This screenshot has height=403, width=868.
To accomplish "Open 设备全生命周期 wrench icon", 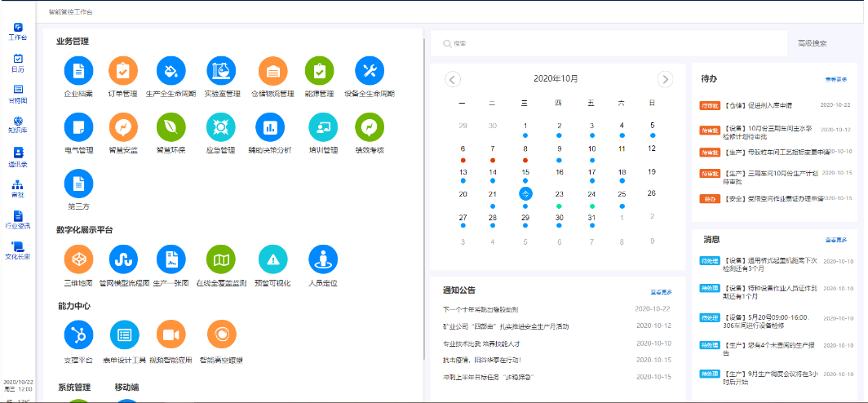I will [x=369, y=71].
